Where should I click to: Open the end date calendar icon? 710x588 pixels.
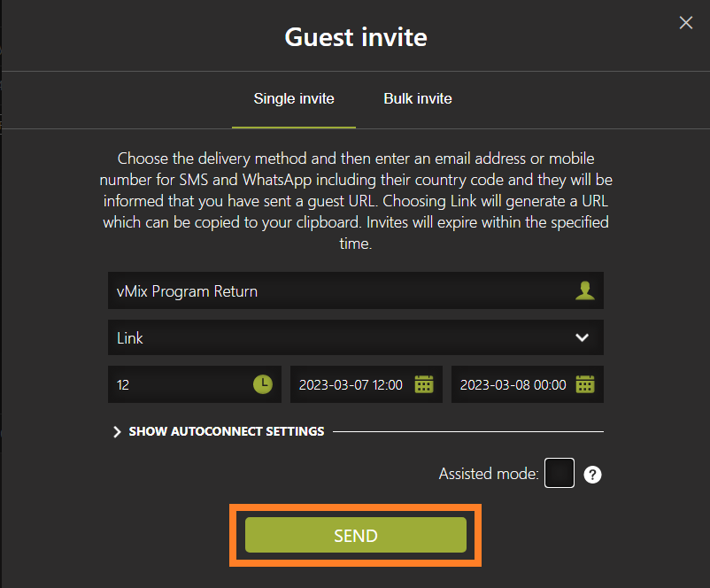click(585, 384)
